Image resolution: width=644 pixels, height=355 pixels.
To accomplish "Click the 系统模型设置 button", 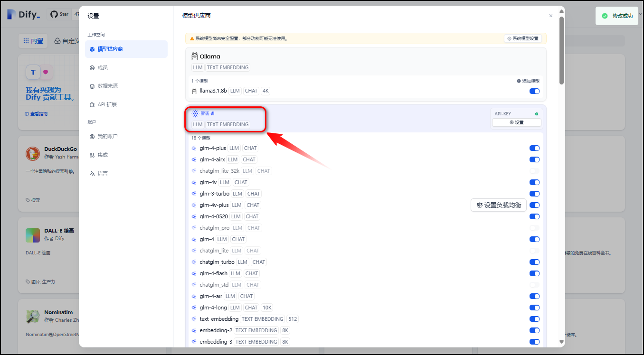I will [x=523, y=38].
